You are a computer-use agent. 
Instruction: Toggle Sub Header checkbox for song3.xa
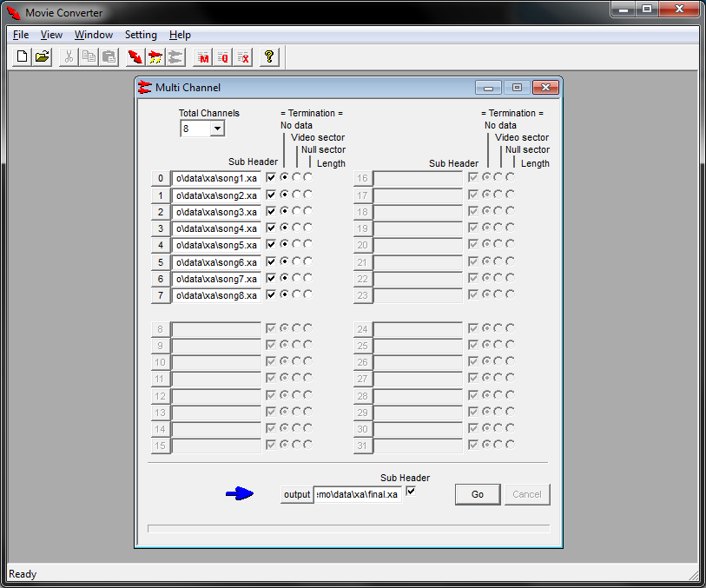(271, 211)
